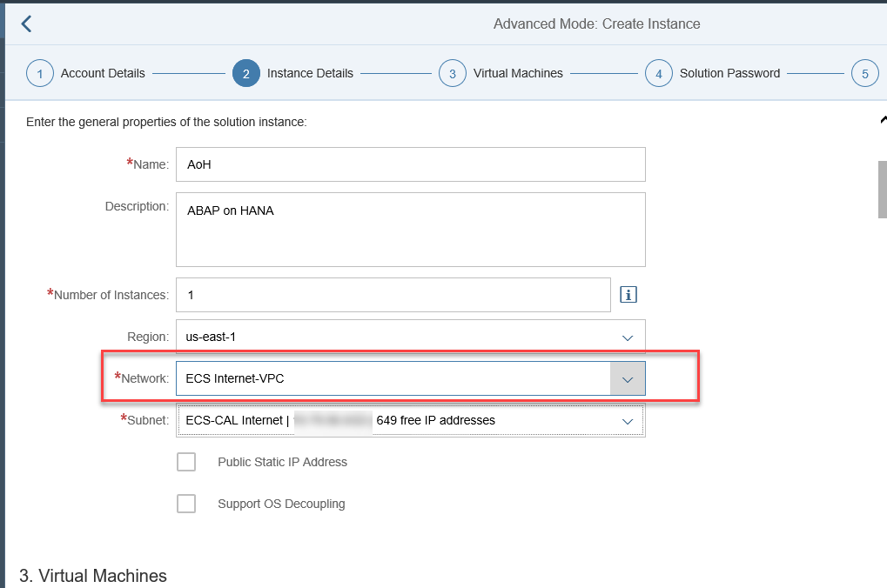Go to Account Details step
Viewport: 887px width, 588px height.
[103, 74]
